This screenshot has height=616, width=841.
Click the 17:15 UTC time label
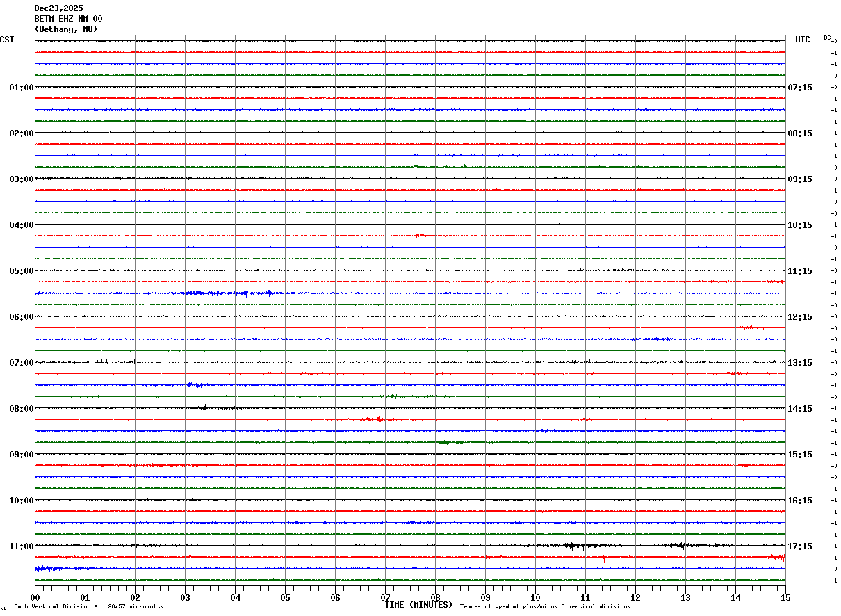click(x=799, y=546)
